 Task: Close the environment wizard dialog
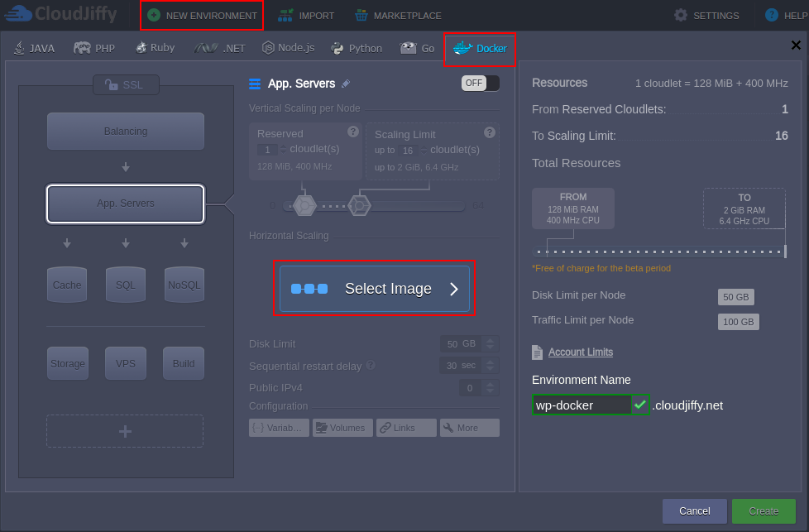[796, 46]
